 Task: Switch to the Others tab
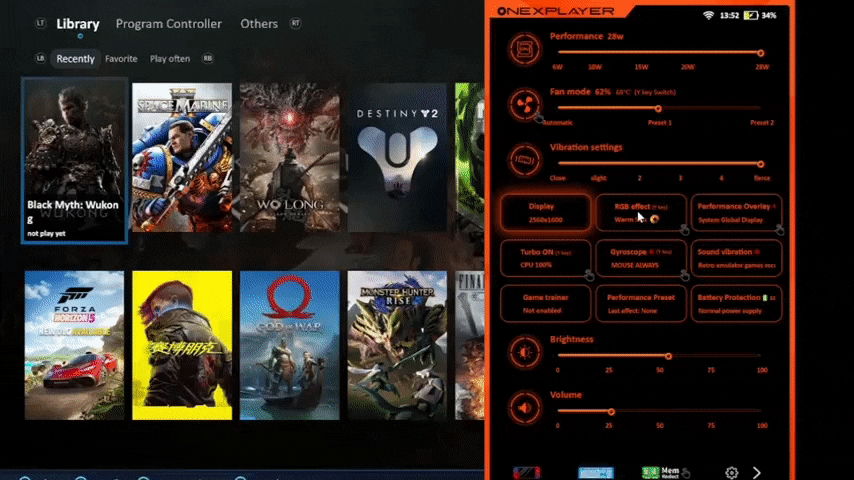(x=259, y=24)
